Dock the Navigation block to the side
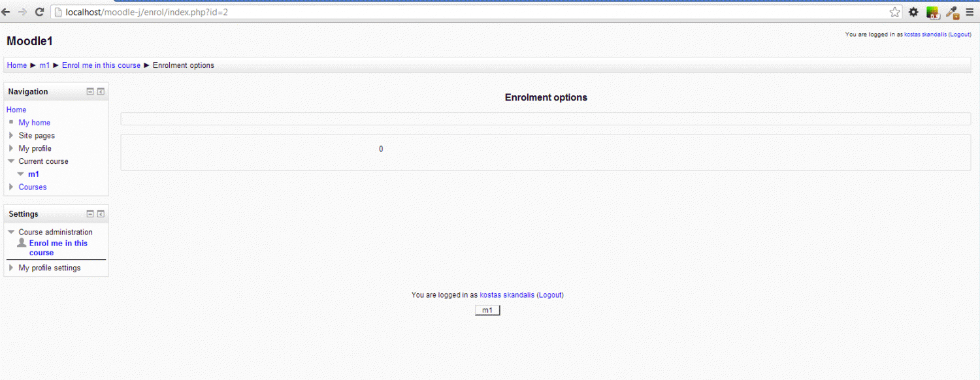The image size is (980, 380). [x=101, y=92]
